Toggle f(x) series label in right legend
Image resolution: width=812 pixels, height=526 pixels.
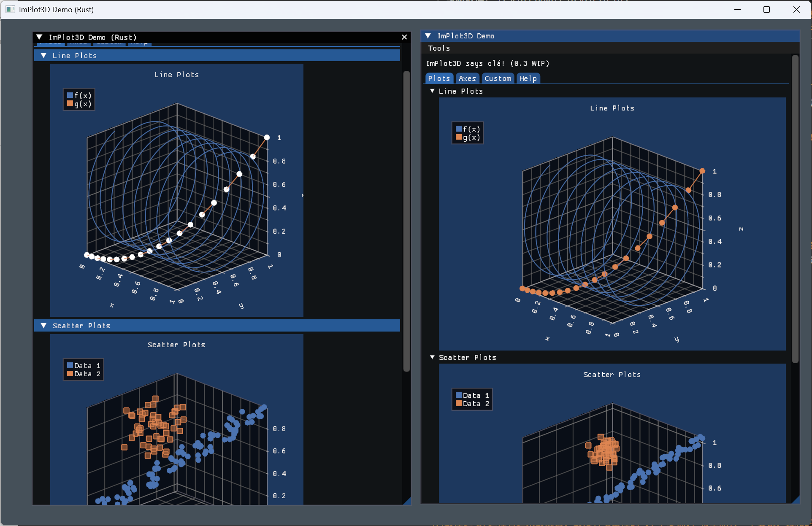[x=472, y=129]
